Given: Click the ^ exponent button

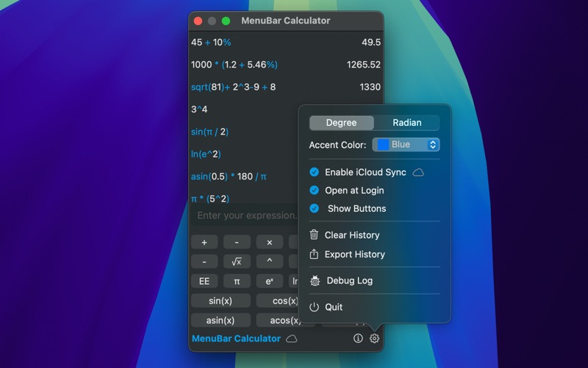Looking at the screenshot, I should coord(269,262).
